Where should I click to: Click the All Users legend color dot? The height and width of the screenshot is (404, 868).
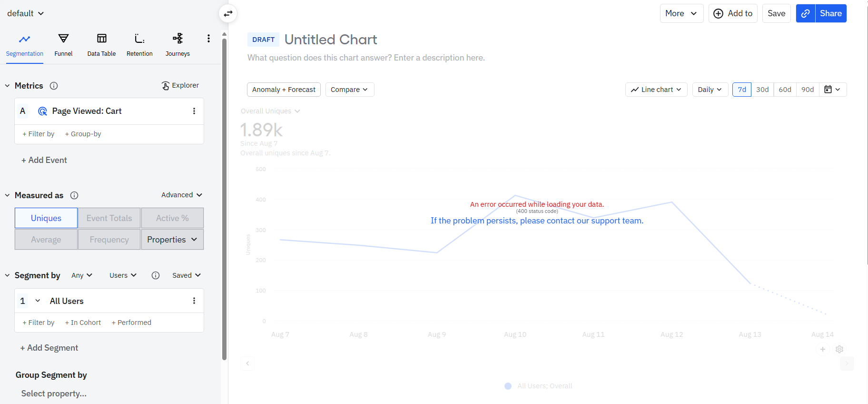508,386
